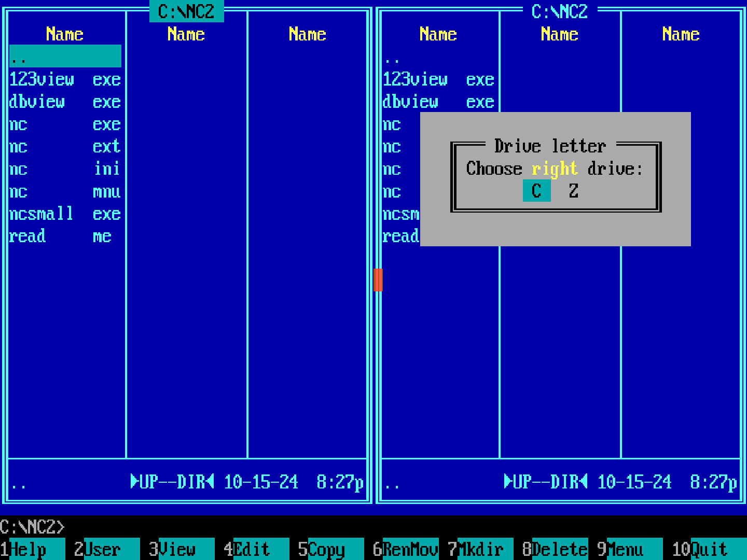Choose drive Z in Drive letter dialog
Screen dimensions: 747x560
[x=574, y=191]
